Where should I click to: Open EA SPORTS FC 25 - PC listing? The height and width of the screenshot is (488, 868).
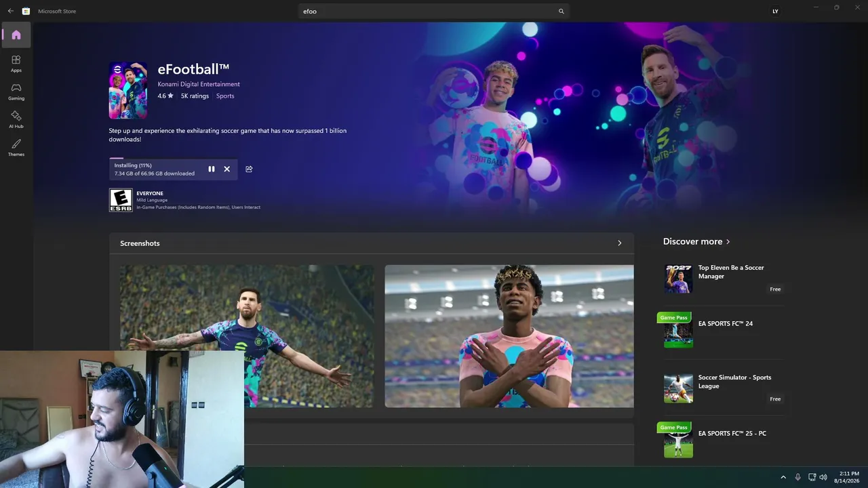coord(732,434)
